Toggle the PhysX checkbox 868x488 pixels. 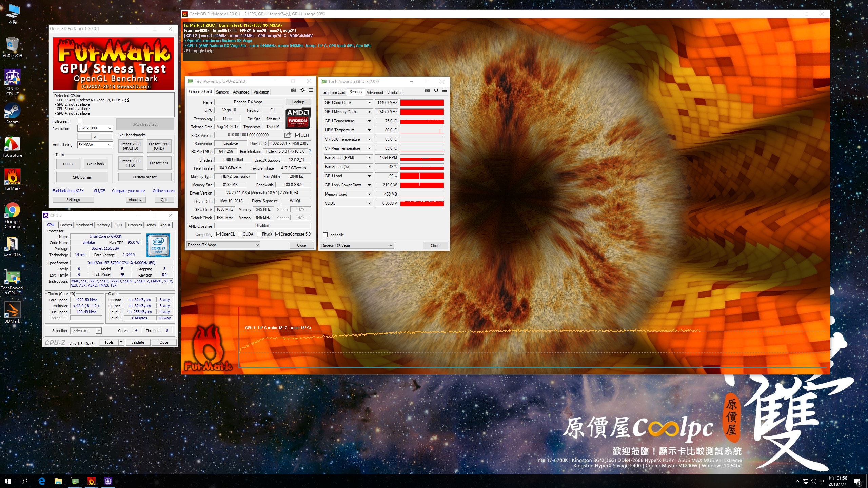pyautogui.click(x=259, y=234)
